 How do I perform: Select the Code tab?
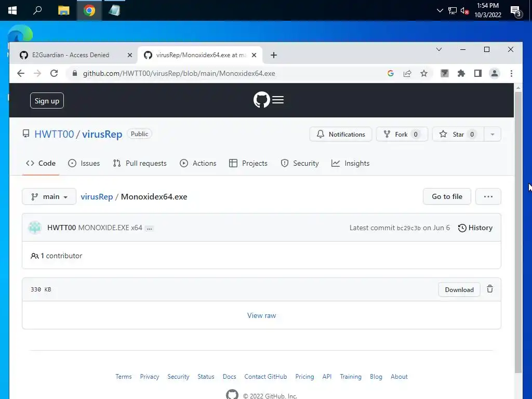(41, 163)
